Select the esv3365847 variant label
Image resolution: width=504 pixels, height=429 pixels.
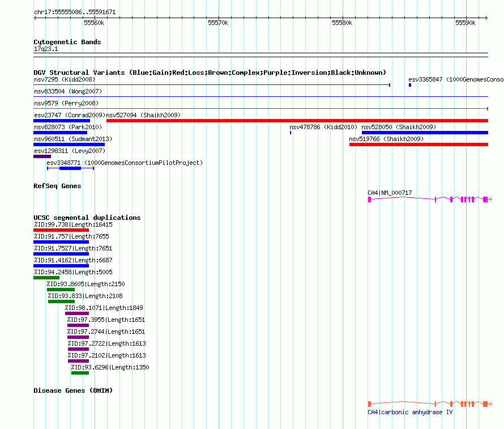[456, 79]
